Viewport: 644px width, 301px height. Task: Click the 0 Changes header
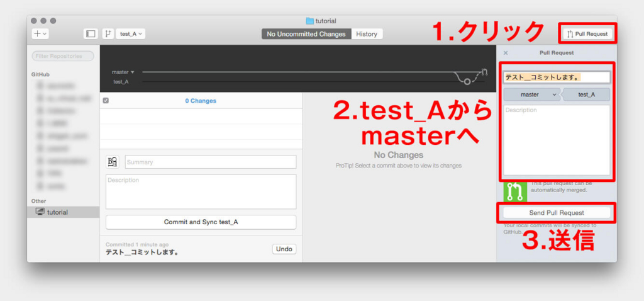(x=201, y=101)
